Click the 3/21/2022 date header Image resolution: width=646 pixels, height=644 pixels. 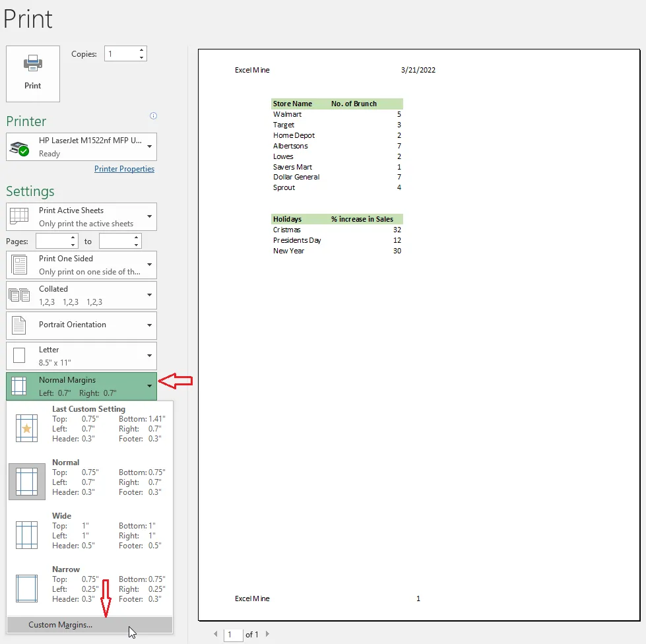coord(418,70)
